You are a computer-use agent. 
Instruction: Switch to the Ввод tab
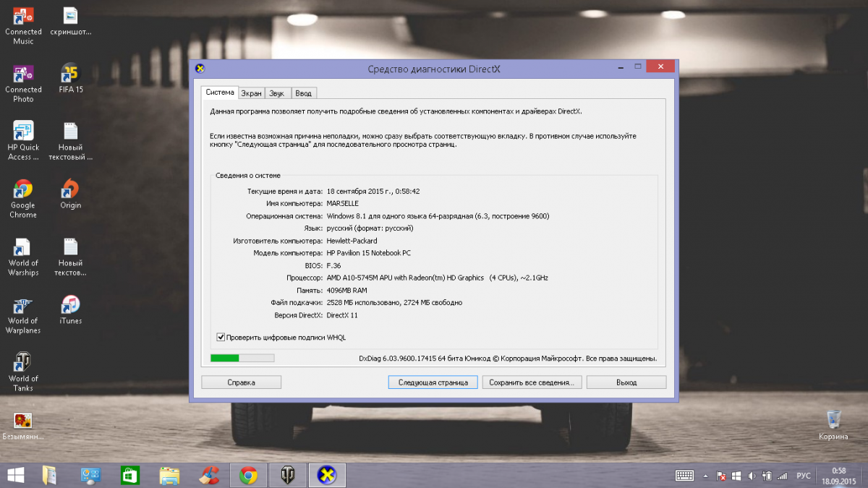point(304,93)
